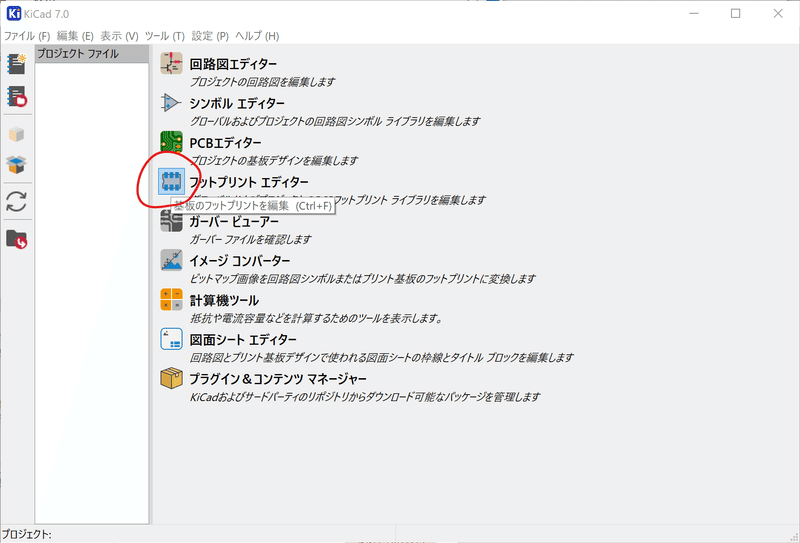800x543 pixels.
Task: Click the 図面シート エディター title text
Action: [243, 339]
